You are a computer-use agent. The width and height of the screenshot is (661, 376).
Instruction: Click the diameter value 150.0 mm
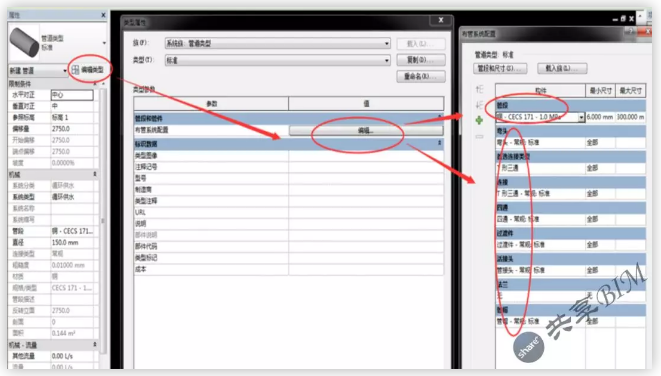[72, 242]
